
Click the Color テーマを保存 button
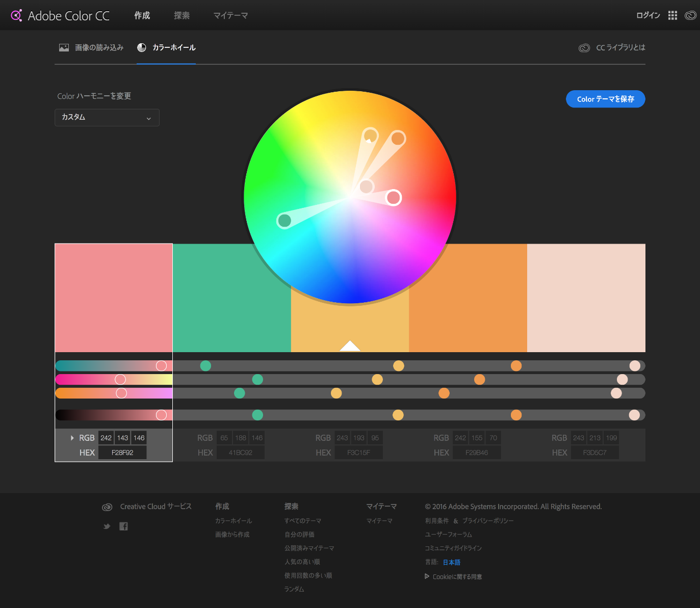coord(605,99)
